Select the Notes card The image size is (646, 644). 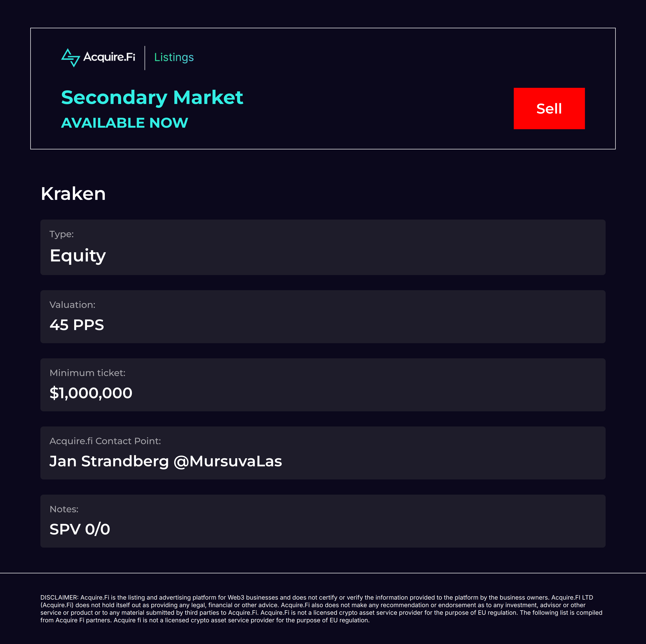tap(323, 521)
